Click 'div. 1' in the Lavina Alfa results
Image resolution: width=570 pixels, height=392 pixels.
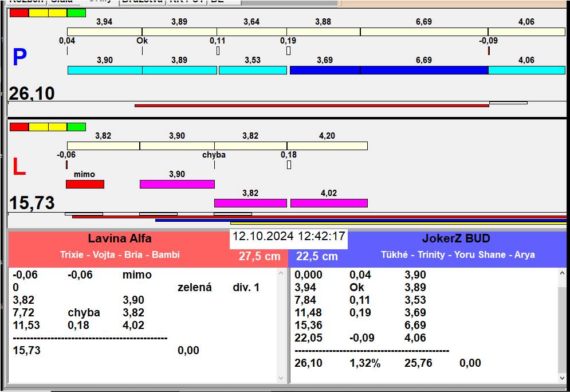click(246, 288)
